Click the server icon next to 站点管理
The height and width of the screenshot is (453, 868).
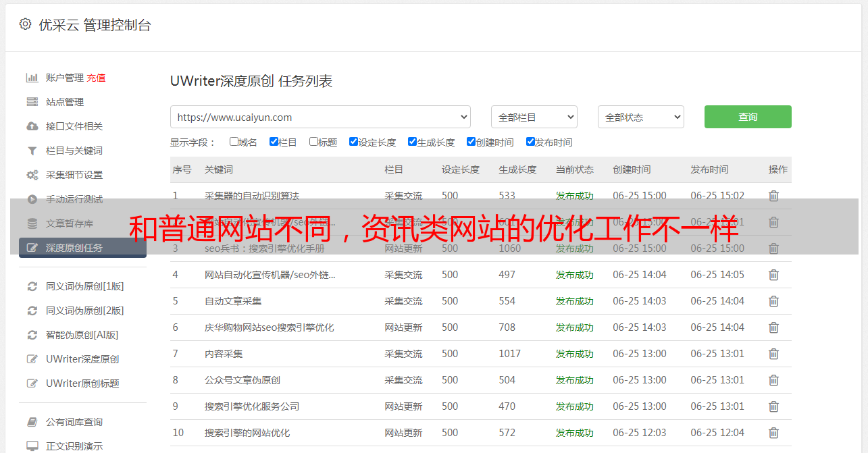pos(32,102)
